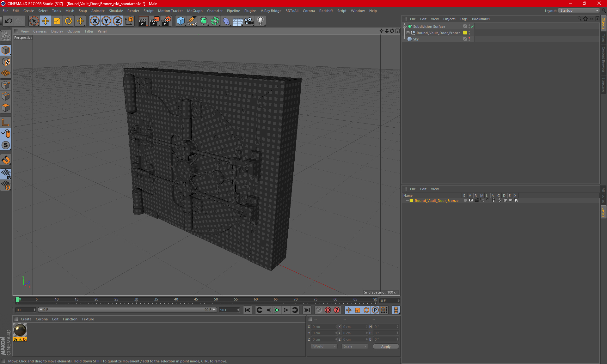Open the Layout Startup dropdown
This screenshot has height=364, width=607.
click(579, 10)
